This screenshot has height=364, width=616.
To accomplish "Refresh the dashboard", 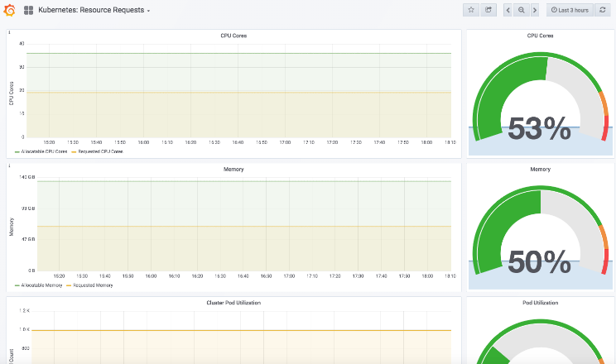I will coord(603,10).
